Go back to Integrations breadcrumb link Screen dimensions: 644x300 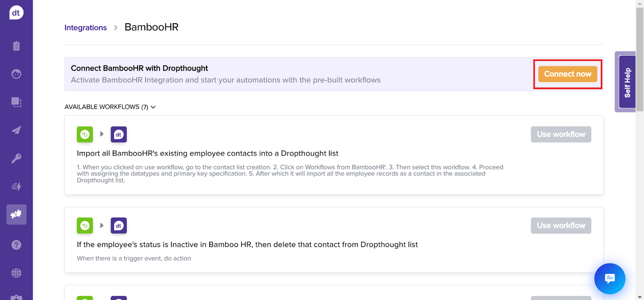coord(85,28)
